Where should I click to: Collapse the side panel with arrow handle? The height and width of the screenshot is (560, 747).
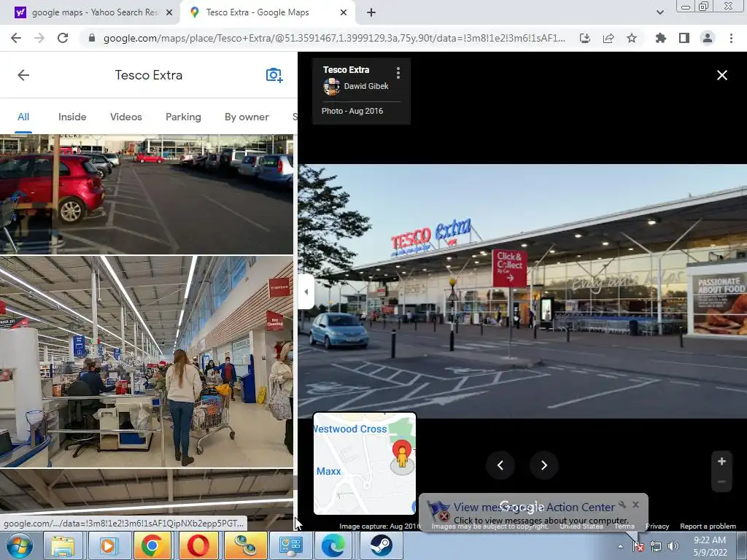306,292
